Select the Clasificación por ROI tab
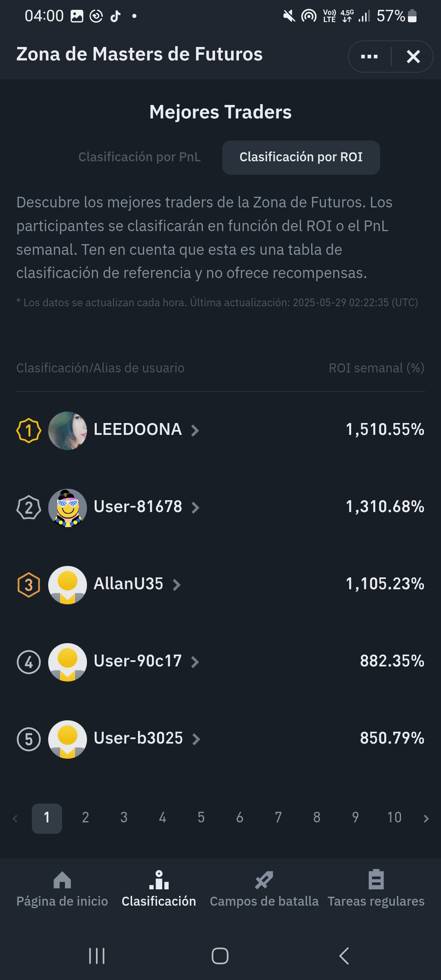441x980 pixels. (x=301, y=157)
